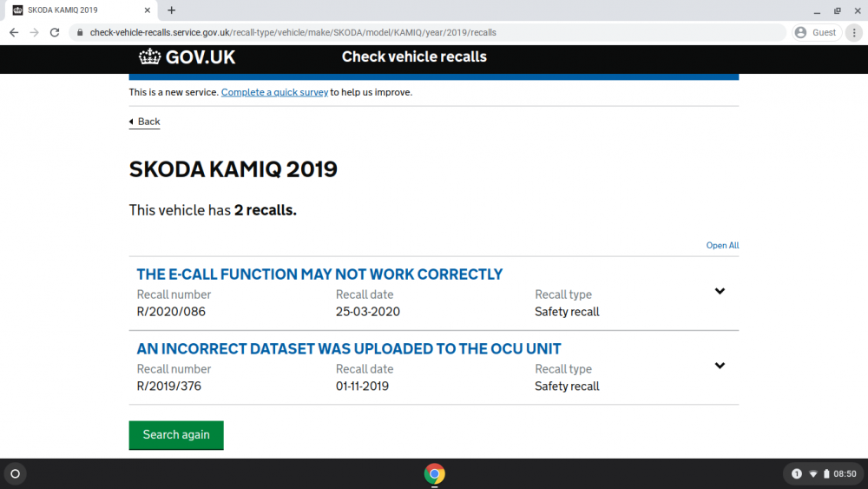The width and height of the screenshot is (868, 489).
Task: Open the INCORRECT DATASET OCU UNIT heading
Action: coord(349,349)
